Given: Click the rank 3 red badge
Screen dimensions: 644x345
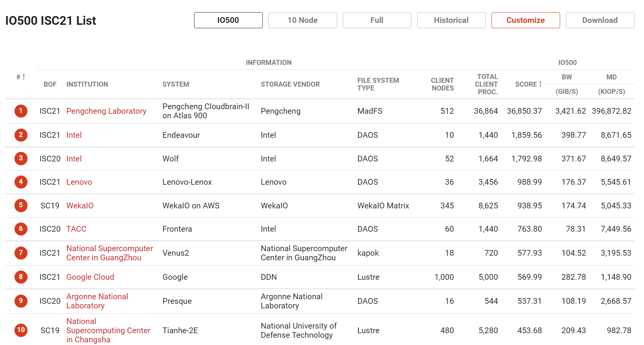Looking at the screenshot, I should pos(21,158).
